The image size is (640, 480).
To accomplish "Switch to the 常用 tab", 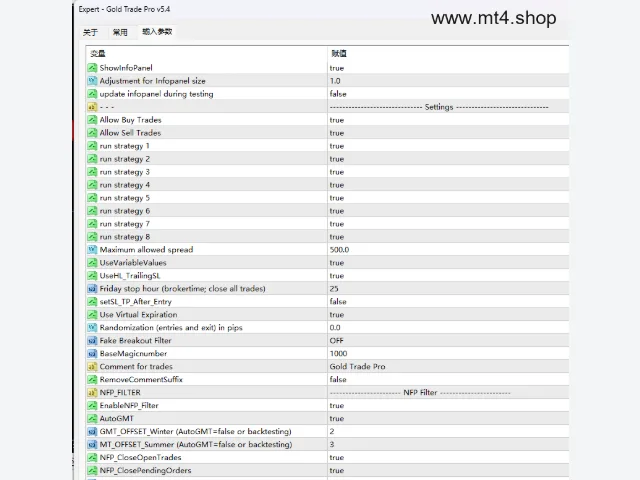I will [120, 32].
